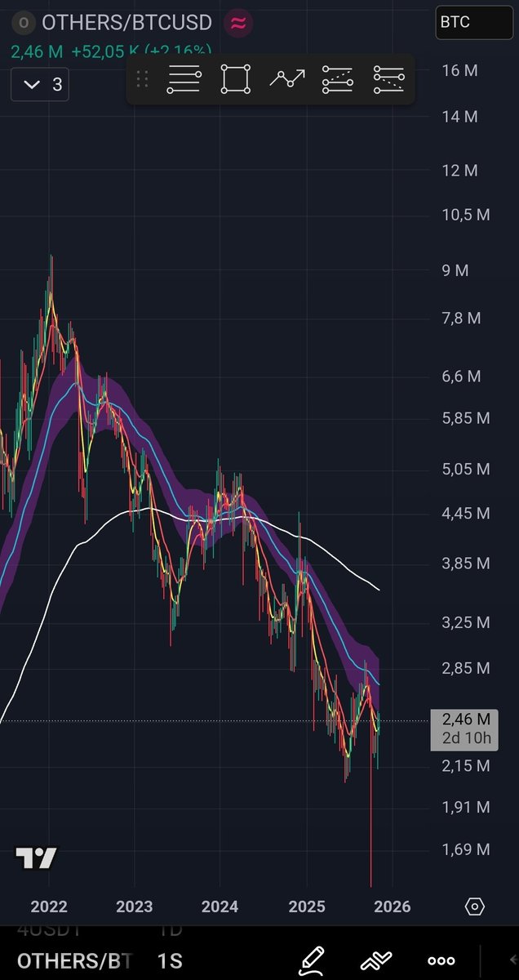This screenshot has width=519, height=980.
Task: Click the 2024 time axis label
Action: click(x=220, y=906)
